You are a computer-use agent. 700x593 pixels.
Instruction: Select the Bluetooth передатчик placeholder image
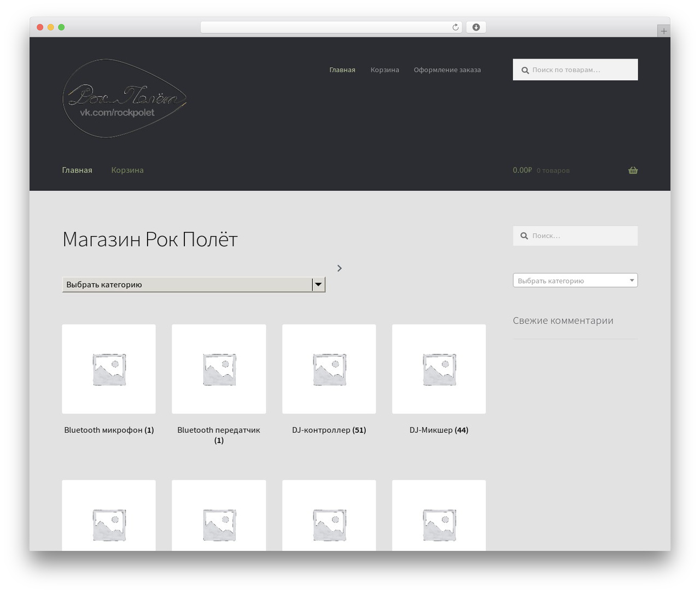(x=219, y=369)
